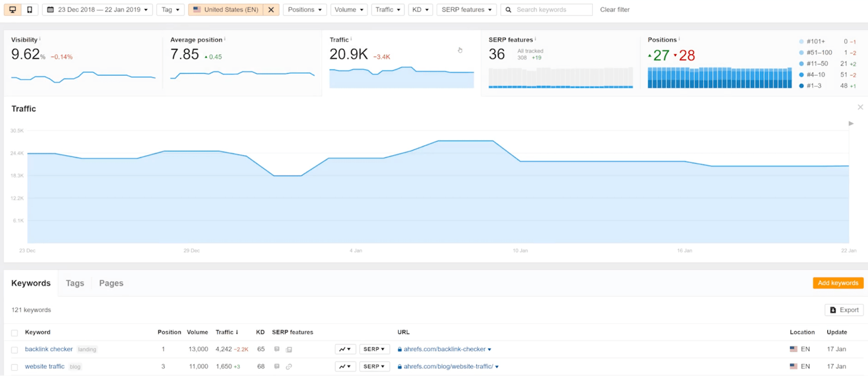The width and height of the screenshot is (868, 376).
Task: Click the SERP features info icon
Action: tap(535, 39)
